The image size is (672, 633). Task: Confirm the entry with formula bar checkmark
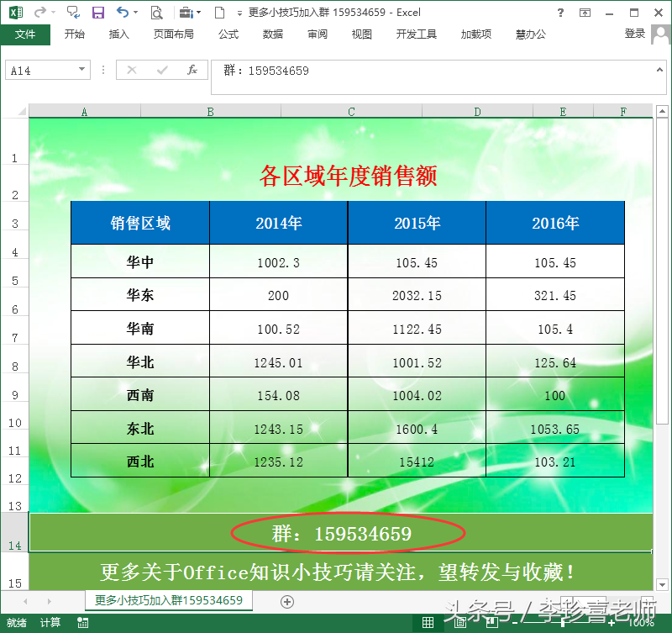(162, 70)
